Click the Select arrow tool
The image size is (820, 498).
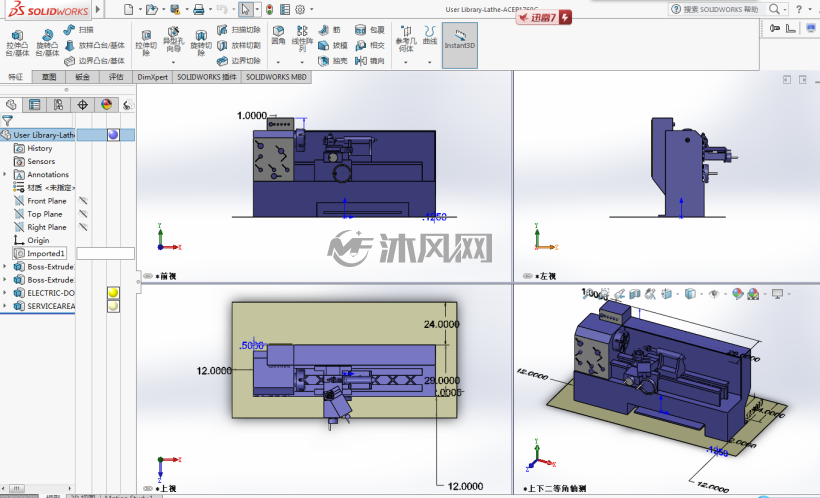245,9
